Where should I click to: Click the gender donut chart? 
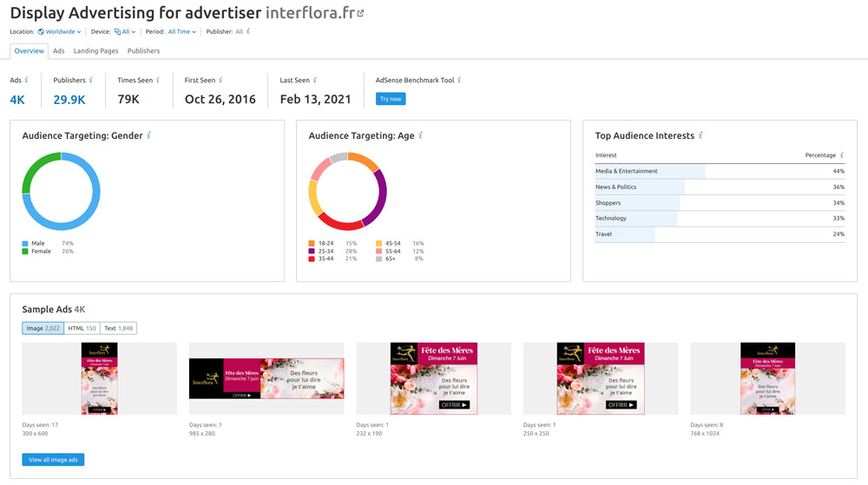click(x=61, y=192)
